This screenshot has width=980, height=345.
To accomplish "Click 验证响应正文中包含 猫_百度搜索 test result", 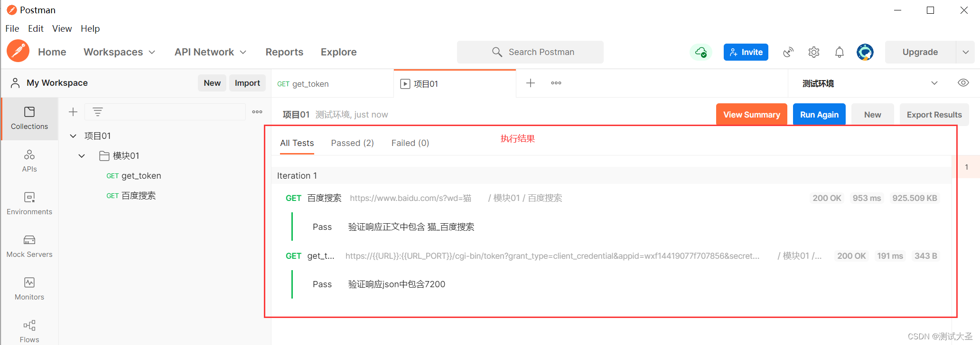I will pos(411,227).
